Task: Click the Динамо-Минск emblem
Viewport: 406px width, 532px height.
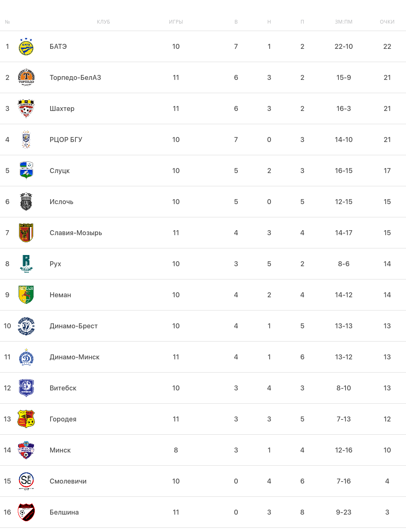Action: [26, 357]
